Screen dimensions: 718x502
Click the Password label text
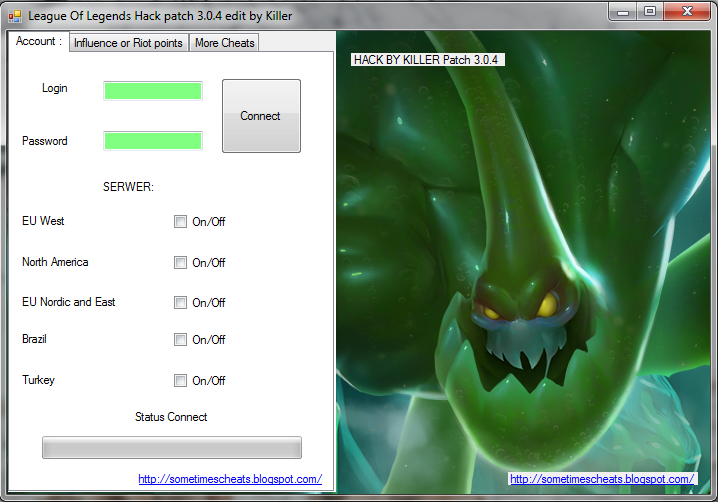[x=44, y=141]
